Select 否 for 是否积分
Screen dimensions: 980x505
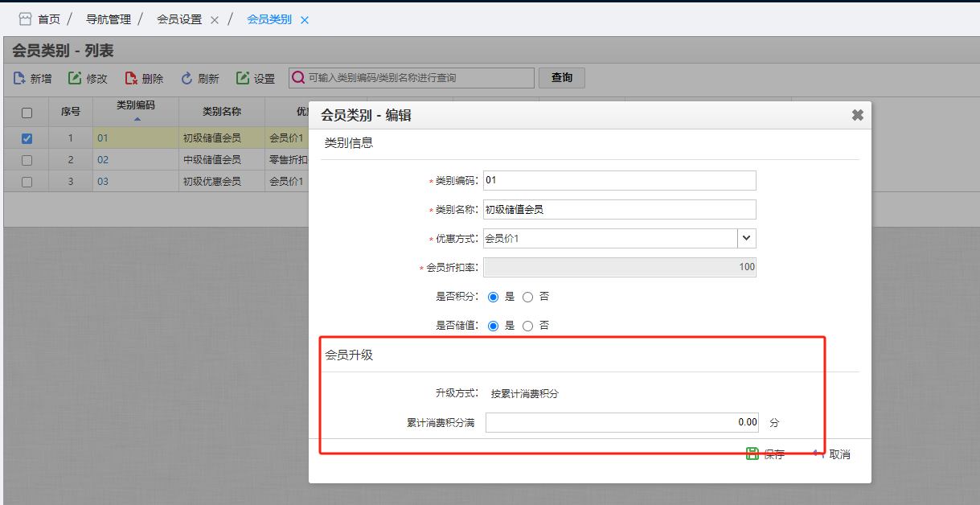click(527, 297)
